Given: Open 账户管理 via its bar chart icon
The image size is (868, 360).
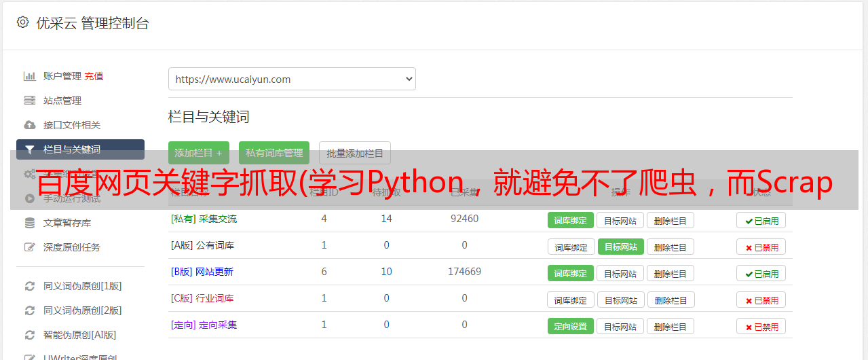Looking at the screenshot, I should tap(30, 76).
